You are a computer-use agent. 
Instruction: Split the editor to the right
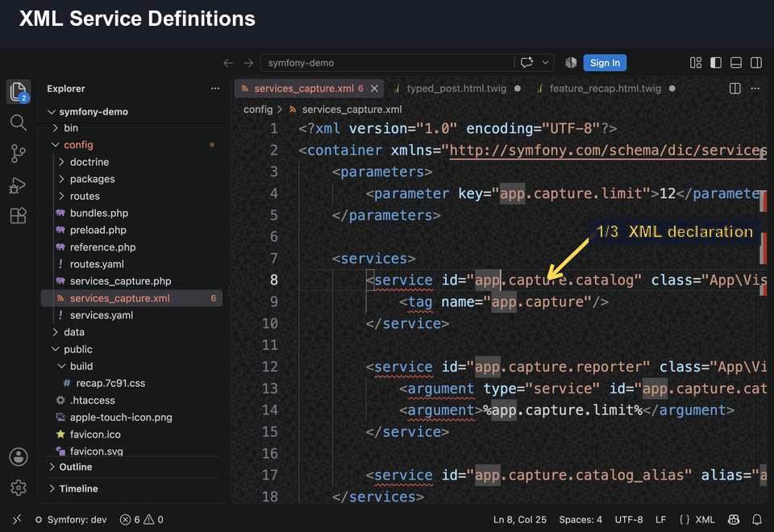pos(735,89)
